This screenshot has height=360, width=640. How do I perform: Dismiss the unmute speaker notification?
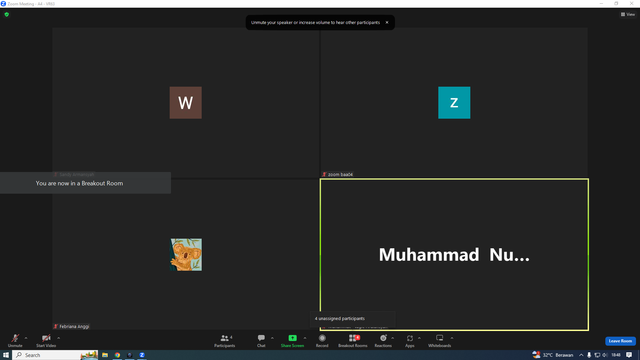point(387,22)
